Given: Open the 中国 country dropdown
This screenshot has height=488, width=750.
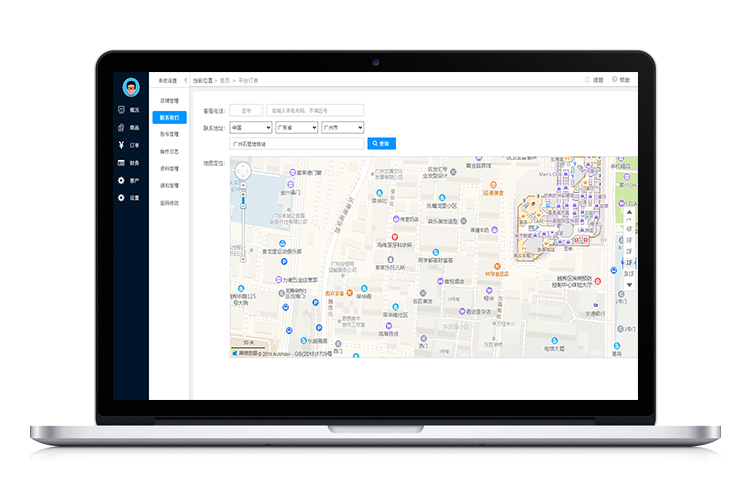Looking at the screenshot, I should [x=251, y=127].
